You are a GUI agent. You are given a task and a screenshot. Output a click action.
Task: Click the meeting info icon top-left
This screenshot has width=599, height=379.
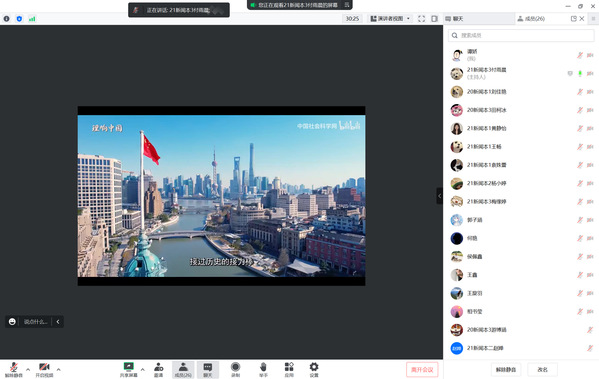click(6, 19)
